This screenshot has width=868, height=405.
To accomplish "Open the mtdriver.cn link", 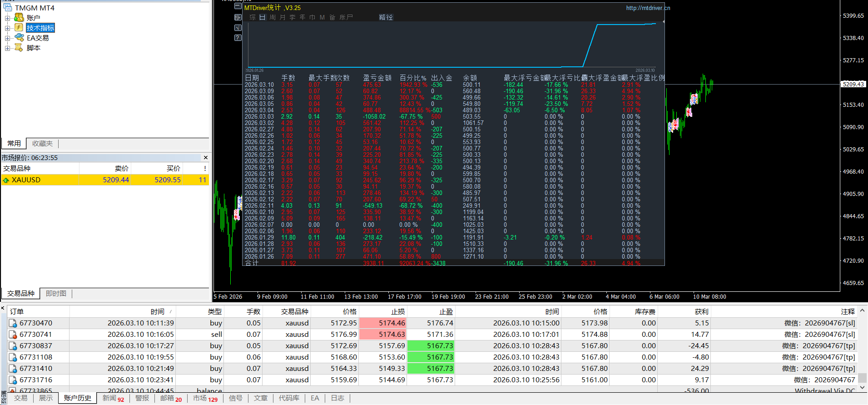I will pos(648,8).
